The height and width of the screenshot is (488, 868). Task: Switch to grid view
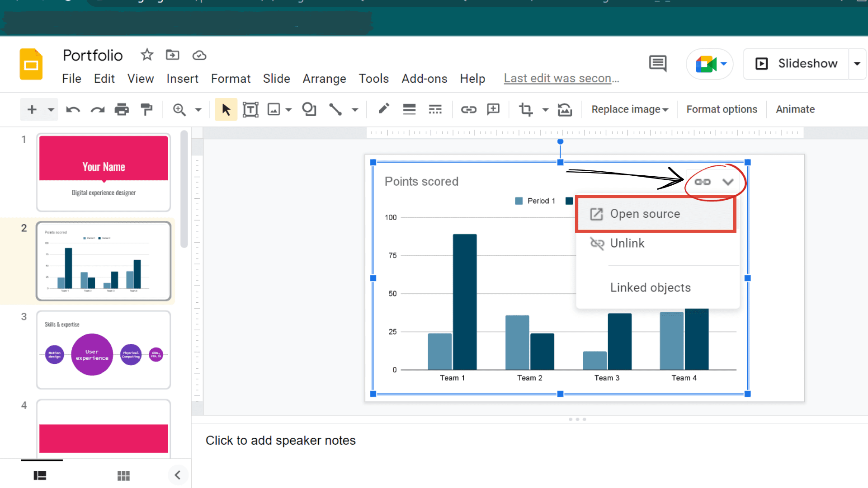pos(123,475)
